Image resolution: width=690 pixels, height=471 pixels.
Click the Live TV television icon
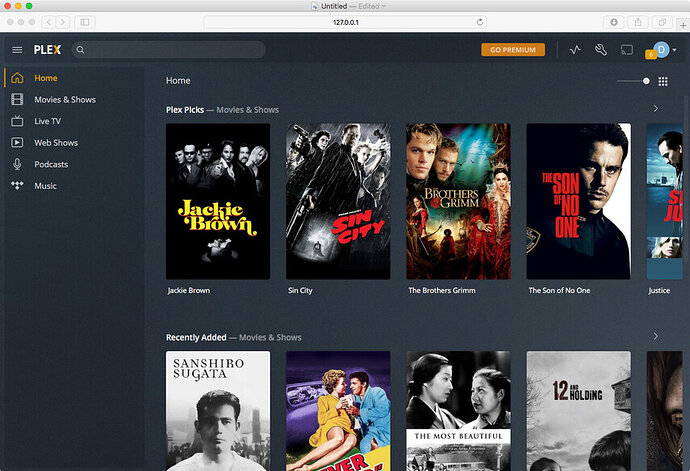pyautogui.click(x=17, y=121)
